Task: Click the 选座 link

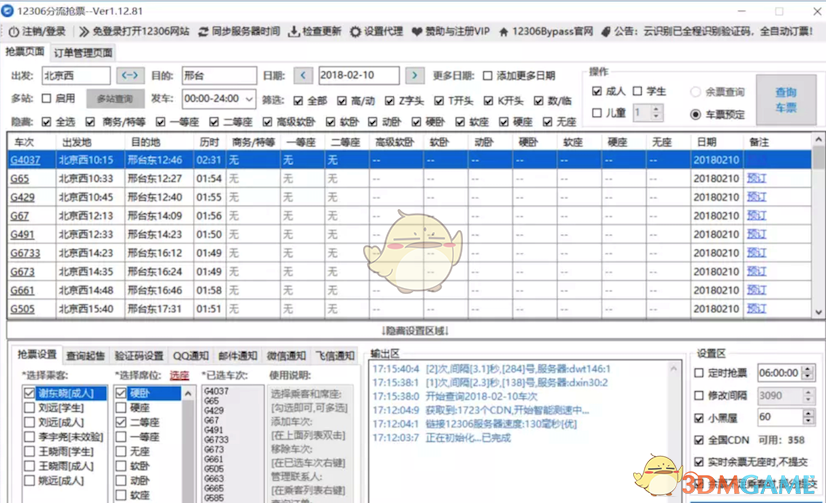Action: tap(179, 376)
